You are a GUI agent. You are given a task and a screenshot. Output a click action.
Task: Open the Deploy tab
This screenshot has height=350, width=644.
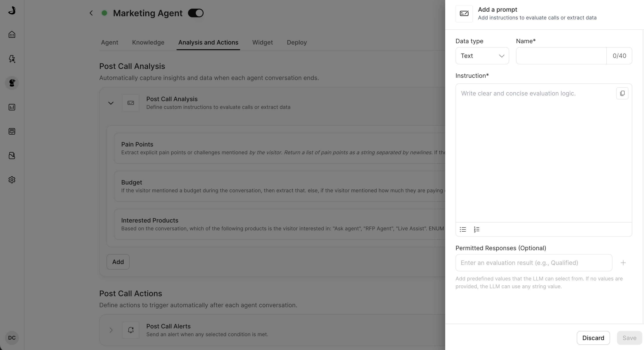(297, 43)
